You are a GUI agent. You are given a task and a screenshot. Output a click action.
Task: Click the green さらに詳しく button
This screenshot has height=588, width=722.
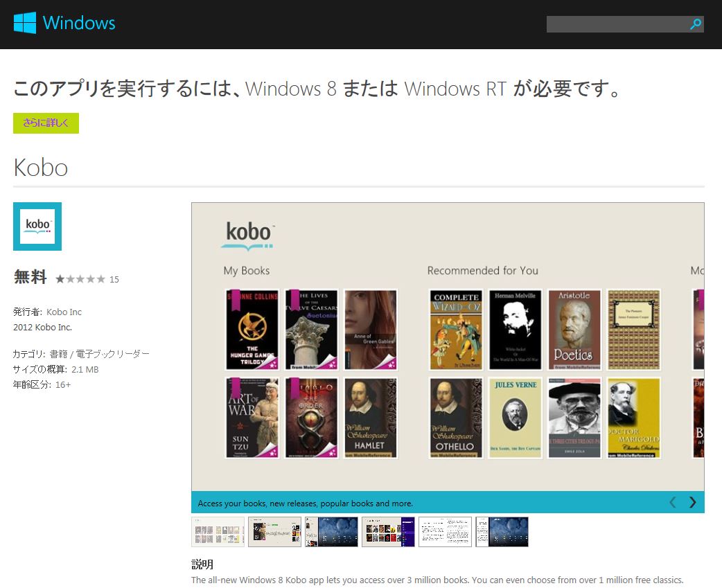[x=46, y=123]
